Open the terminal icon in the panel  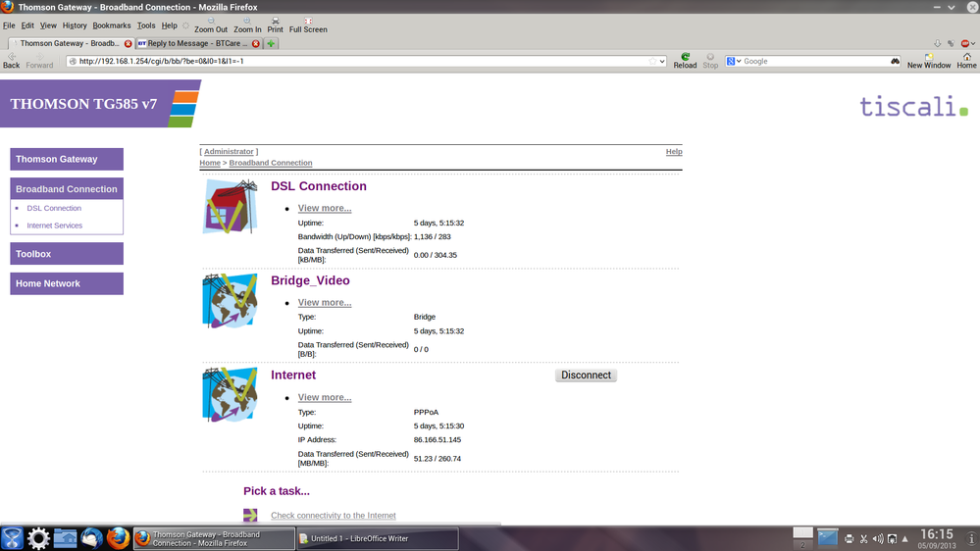[x=828, y=537]
